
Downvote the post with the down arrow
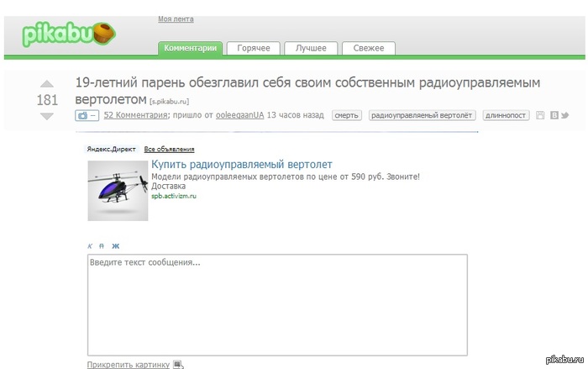[47, 117]
